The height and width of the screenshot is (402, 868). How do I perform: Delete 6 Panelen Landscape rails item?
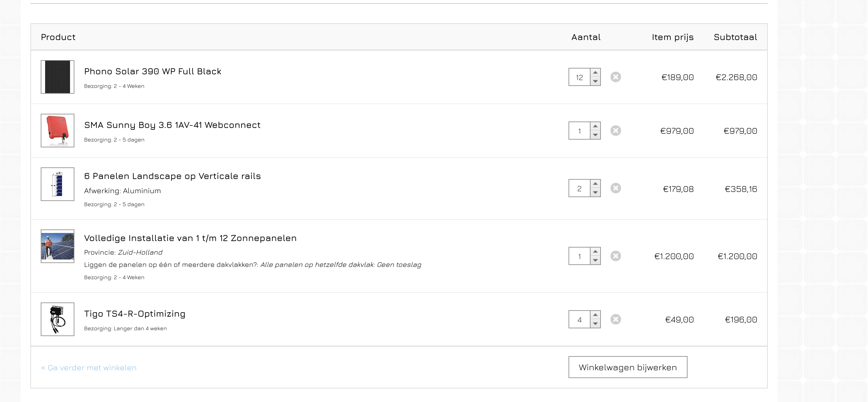coord(615,188)
